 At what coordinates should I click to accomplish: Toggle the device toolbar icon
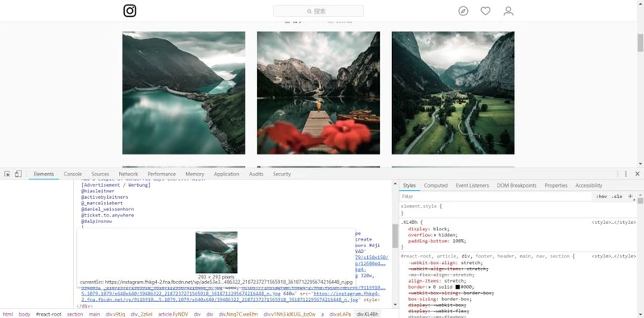(18, 174)
